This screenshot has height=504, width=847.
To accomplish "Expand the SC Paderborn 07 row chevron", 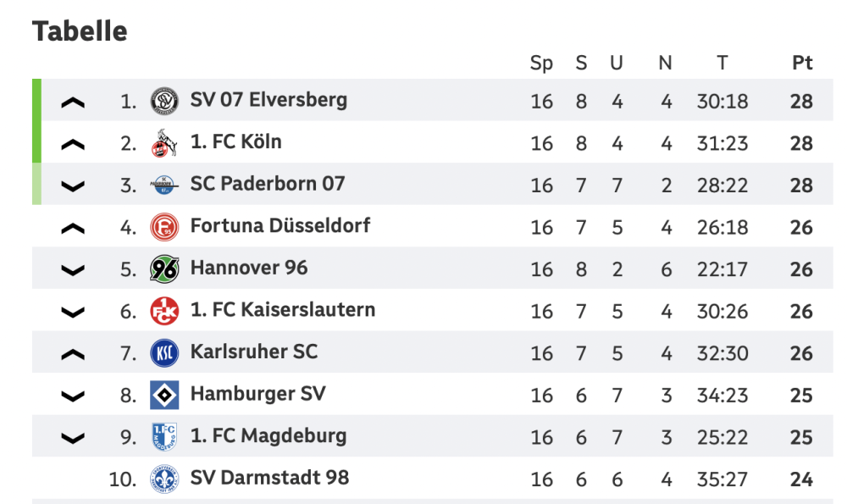I will [74, 186].
